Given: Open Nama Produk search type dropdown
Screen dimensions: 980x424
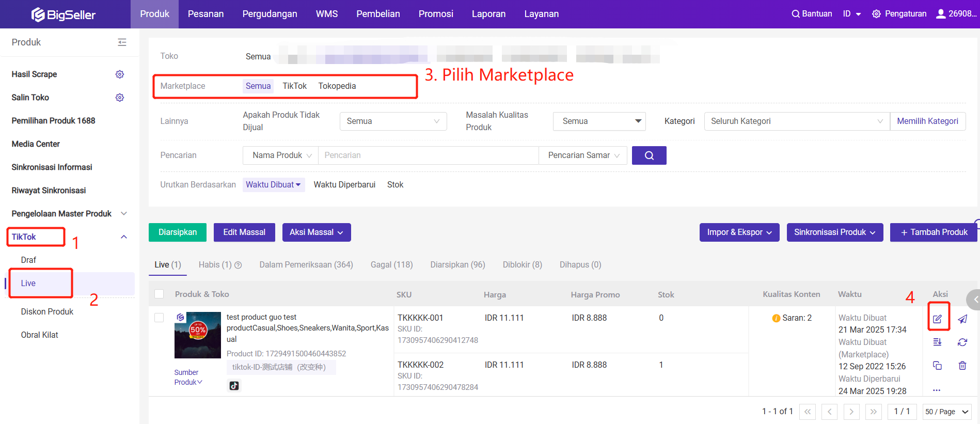Looking at the screenshot, I should pos(281,155).
